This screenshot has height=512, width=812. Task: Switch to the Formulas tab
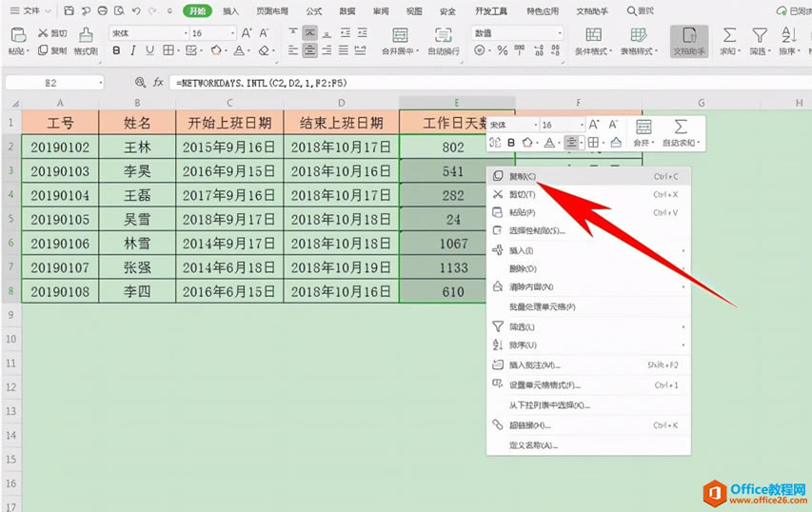314,10
